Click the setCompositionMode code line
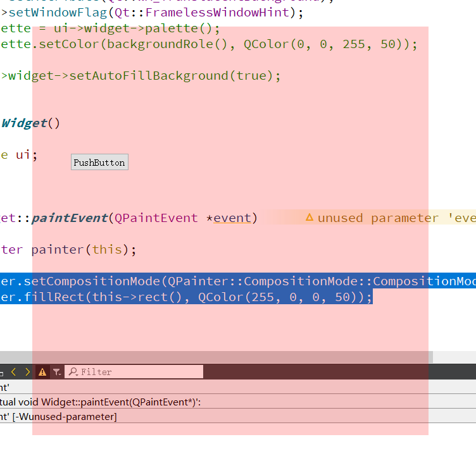476x475 pixels. pos(238,281)
